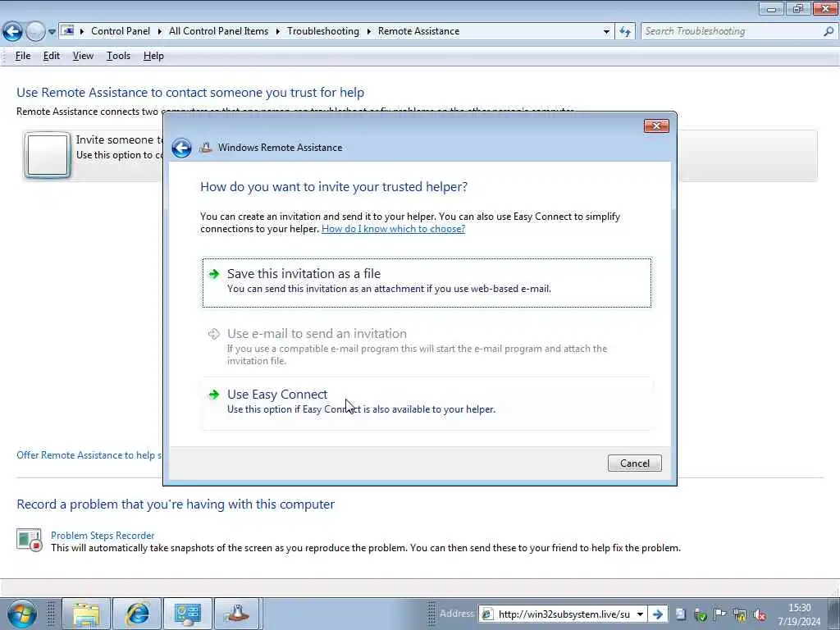Image resolution: width=840 pixels, height=630 pixels.
Task: Click the muted volume tray icon
Action: [759, 615]
